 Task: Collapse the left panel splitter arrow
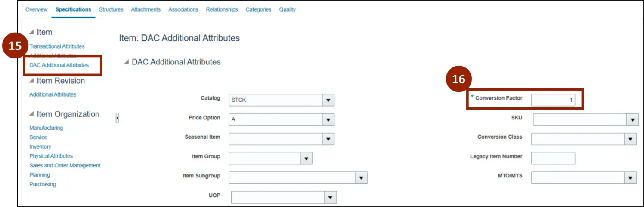point(117,118)
